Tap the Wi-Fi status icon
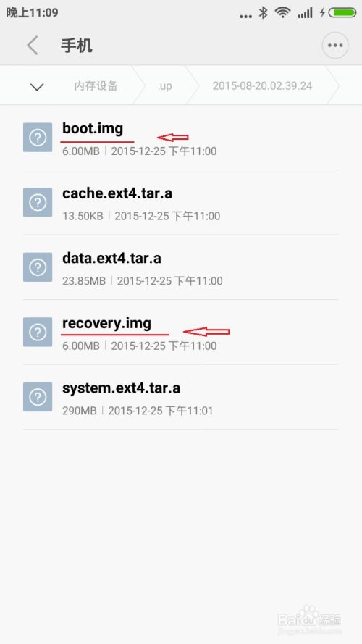Screen dimensions: 362x644 tap(283, 13)
